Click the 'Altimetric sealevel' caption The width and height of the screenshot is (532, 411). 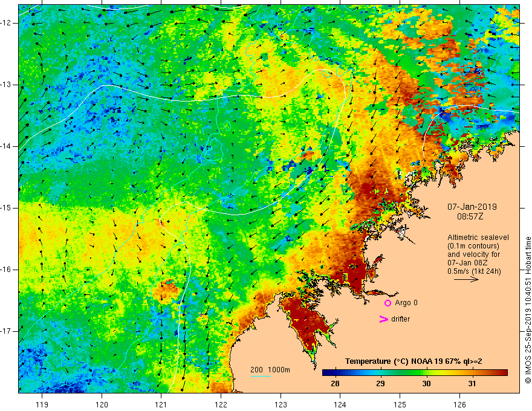[x=478, y=238]
